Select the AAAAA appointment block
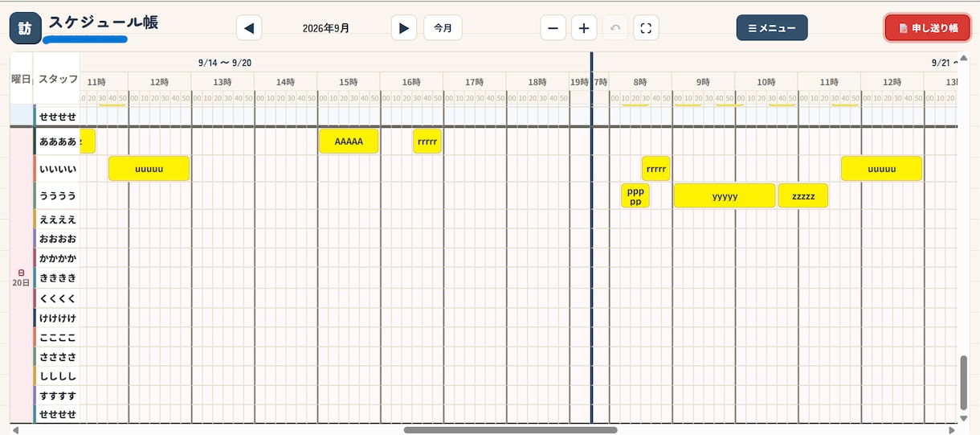Screen dimensions: 980x435 pyautogui.click(x=349, y=142)
